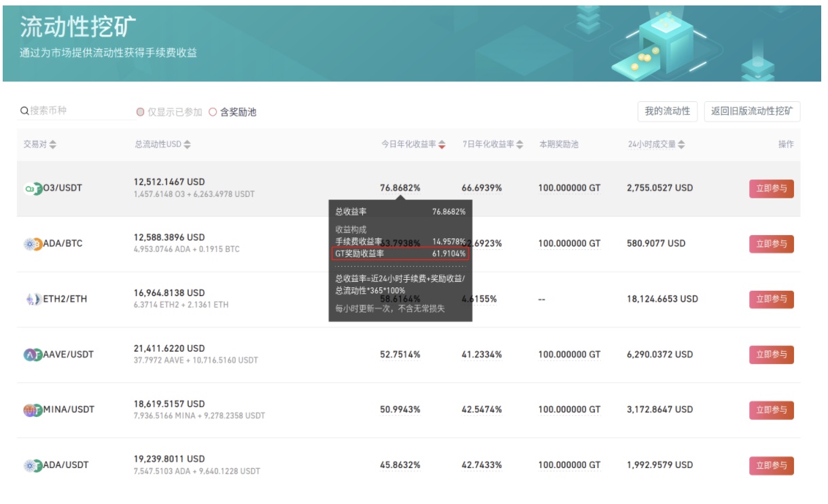Screen dimensions: 828x504
Task: Click 24h volume 2,755.0527 USD
Action: (x=660, y=188)
